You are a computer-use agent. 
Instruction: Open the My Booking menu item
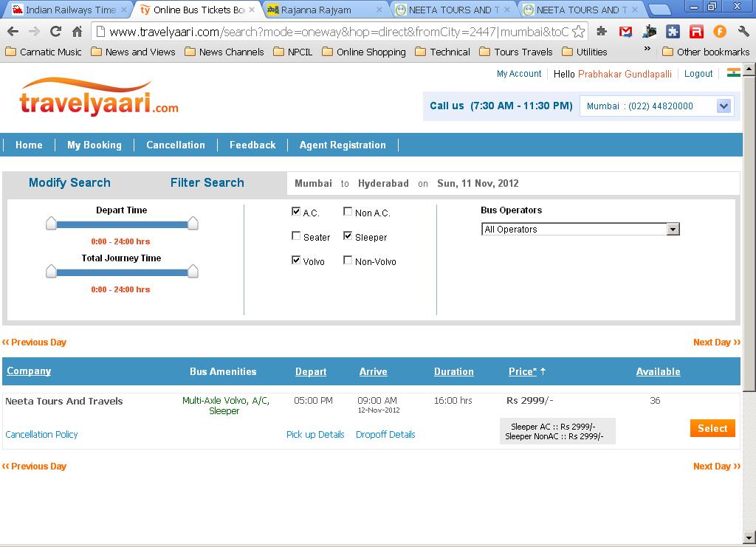click(94, 145)
